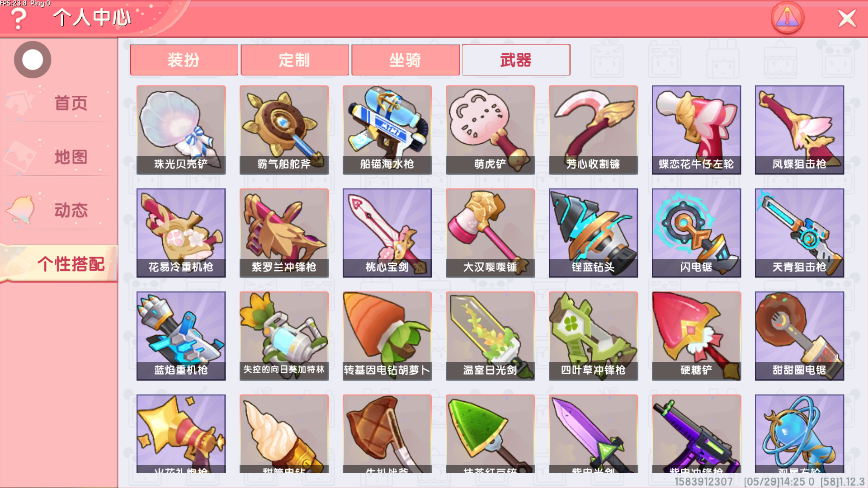The image size is (868, 488).
Task: Select the 武器 weapons tab
Action: [x=516, y=60]
